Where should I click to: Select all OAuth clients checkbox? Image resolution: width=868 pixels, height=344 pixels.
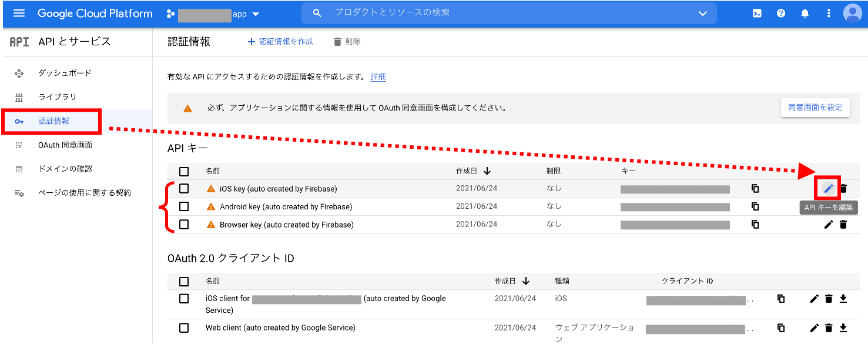(x=184, y=282)
